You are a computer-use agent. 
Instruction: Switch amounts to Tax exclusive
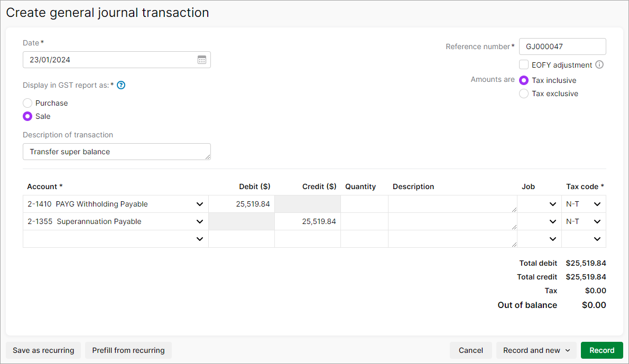tap(523, 93)
